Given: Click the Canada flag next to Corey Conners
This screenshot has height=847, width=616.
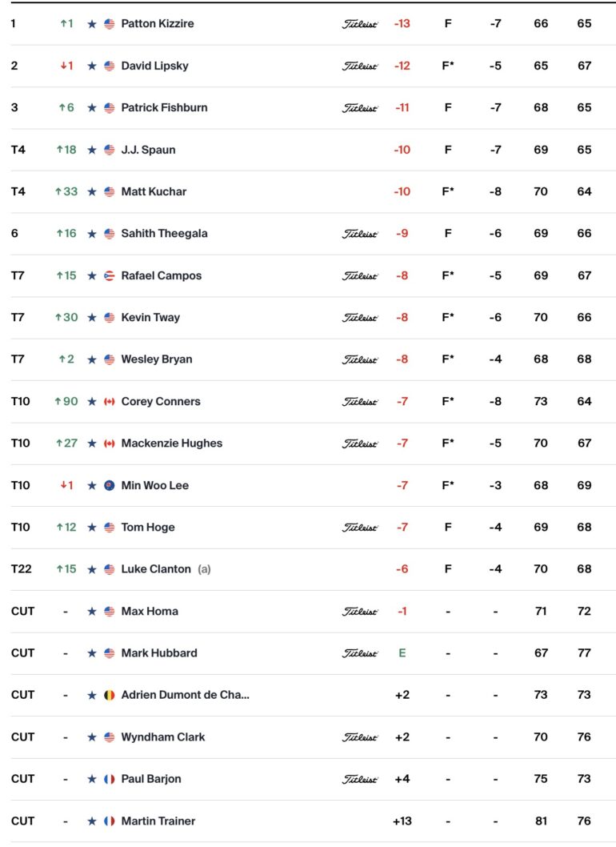Looking at the screenshot, I should point(109,401).
